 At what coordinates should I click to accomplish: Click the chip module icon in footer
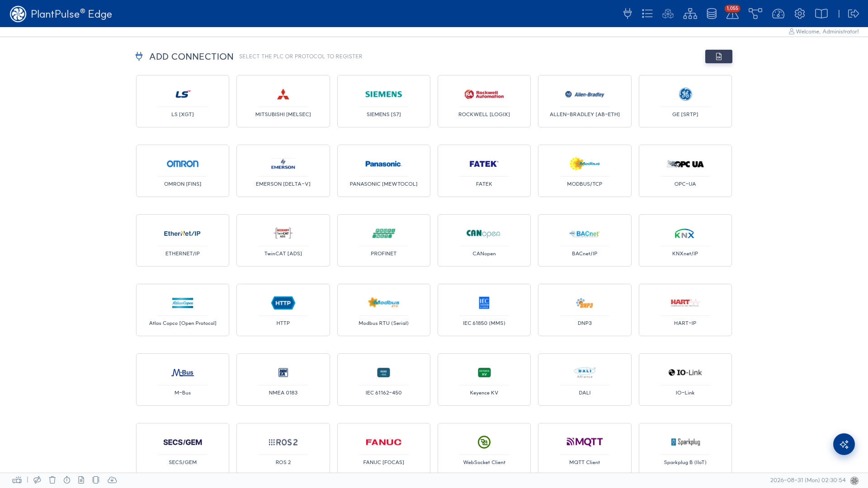[x=96, y=480]
